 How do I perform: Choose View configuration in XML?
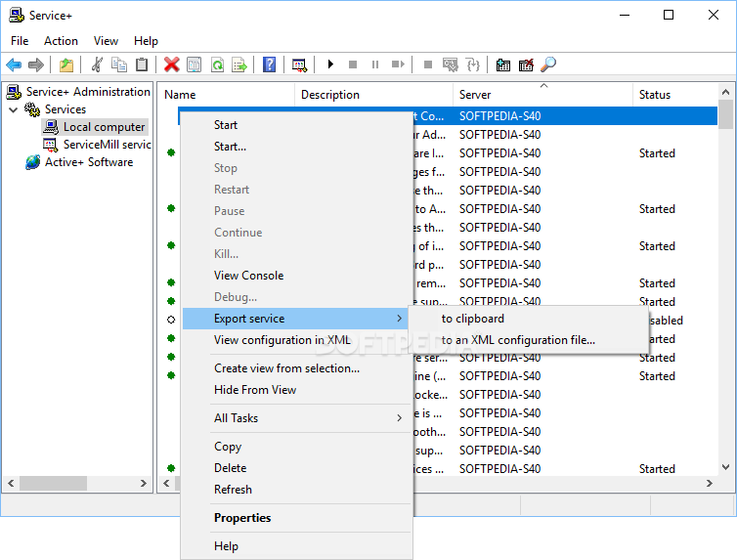tap(296, 340)
